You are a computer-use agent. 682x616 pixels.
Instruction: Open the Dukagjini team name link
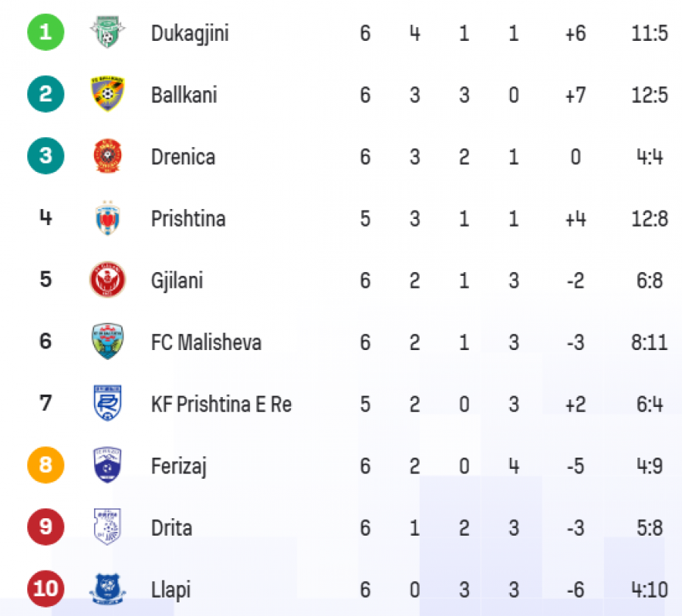(189, 33)
